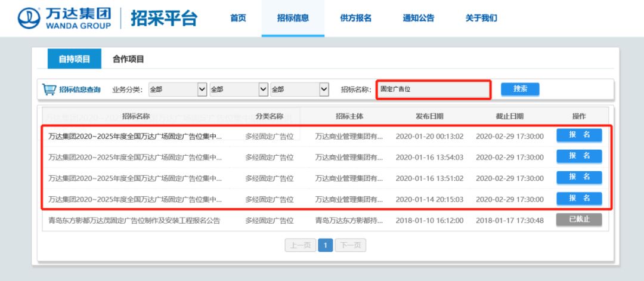Open the 首页 nav item
The image size is (644, 281).
tap(238, 18)
